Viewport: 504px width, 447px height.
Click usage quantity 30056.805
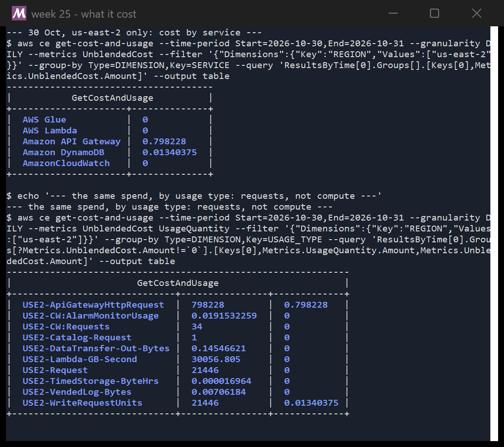(x=216, y=359)
